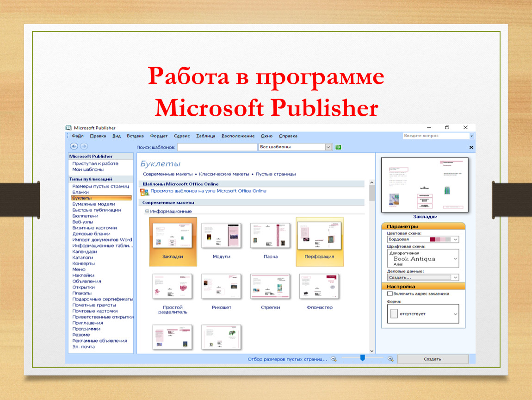Screen dimensions: 532x400
Task: Open the Введите вопрос help dropdown arrow
Action: pos(471,136)
